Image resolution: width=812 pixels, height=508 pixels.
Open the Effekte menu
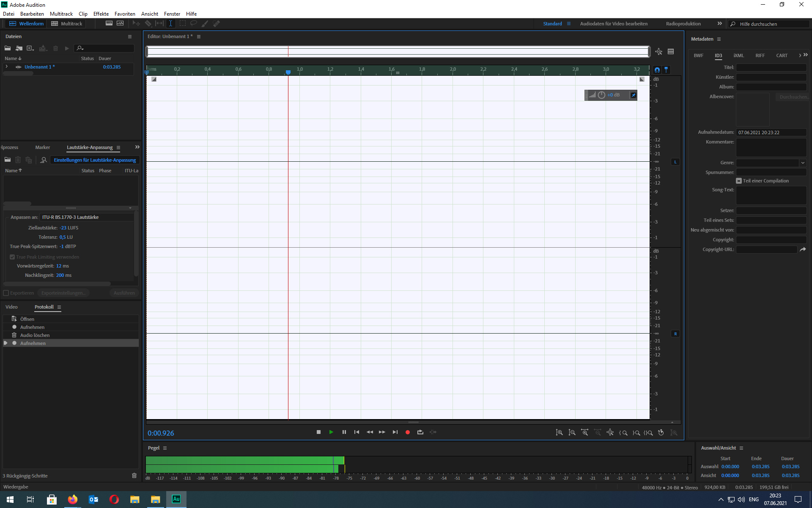pyautogui.click(x=101, y=14)
